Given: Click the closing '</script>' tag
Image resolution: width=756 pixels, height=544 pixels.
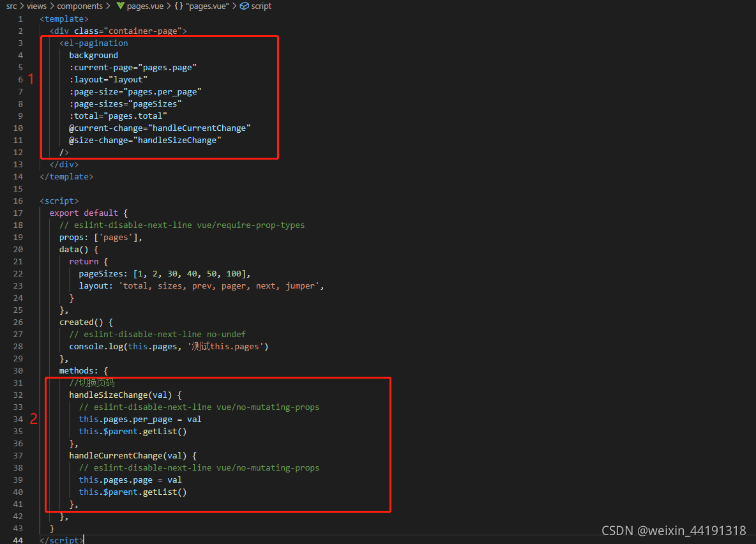Looking at the screenshot, I should point(62,540).
